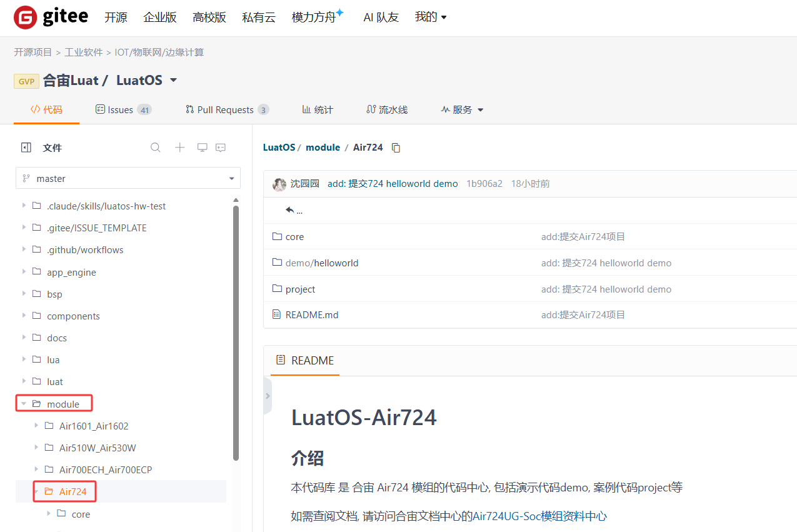Expand the Air1601_Air1602 folder arrow
This screenshot has height=532, width=797.
pos(36,426)
